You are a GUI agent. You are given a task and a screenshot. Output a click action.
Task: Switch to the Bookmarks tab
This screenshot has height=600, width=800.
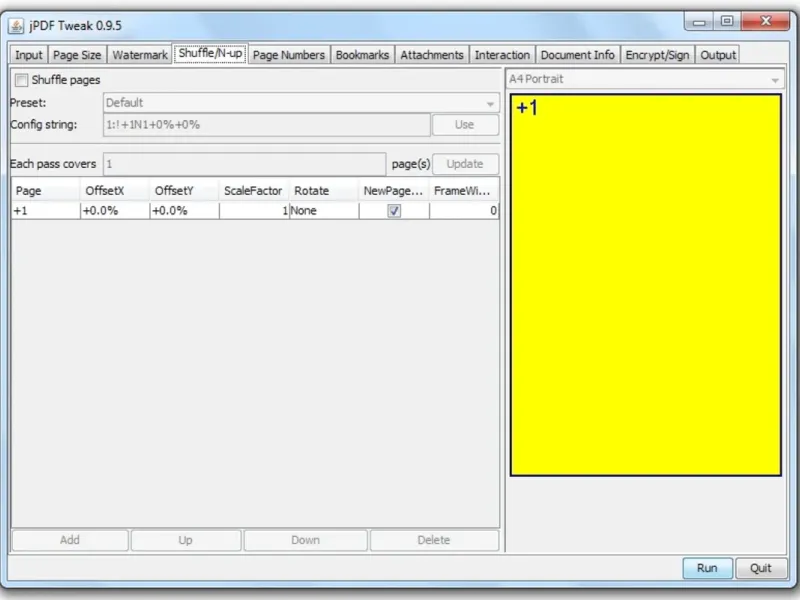[362, 55]
